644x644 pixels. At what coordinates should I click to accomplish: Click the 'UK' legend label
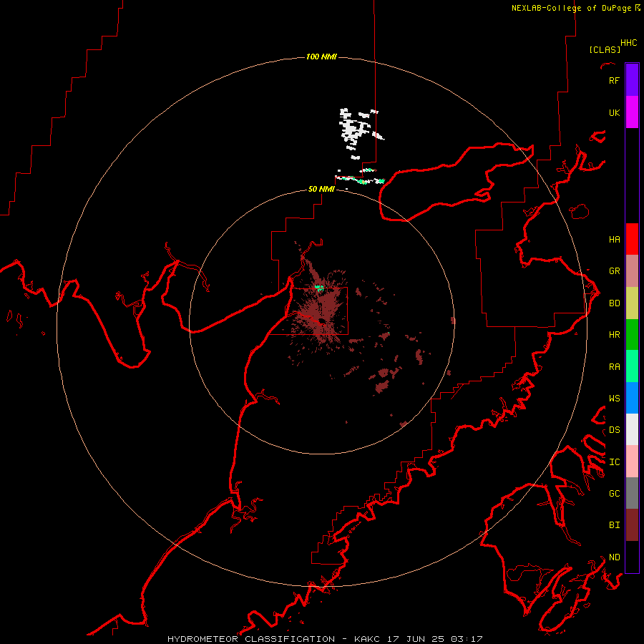click(x=614, y=113)
